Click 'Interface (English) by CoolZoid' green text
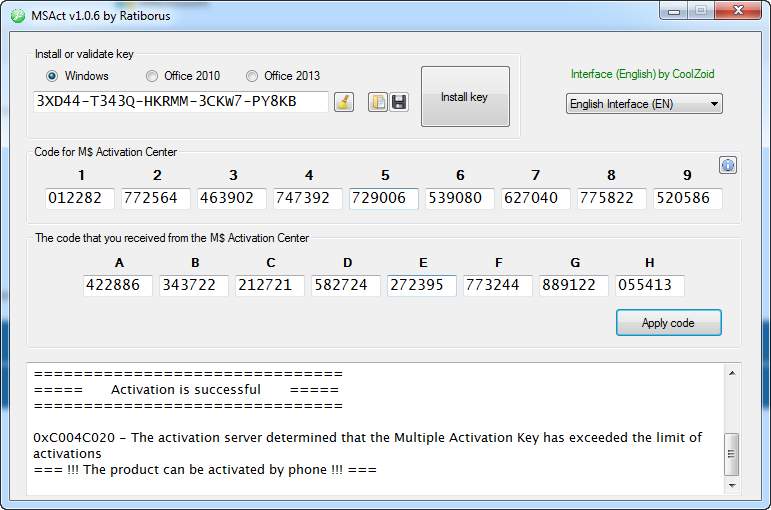This screenshot has height=510, width=771. 643,74
